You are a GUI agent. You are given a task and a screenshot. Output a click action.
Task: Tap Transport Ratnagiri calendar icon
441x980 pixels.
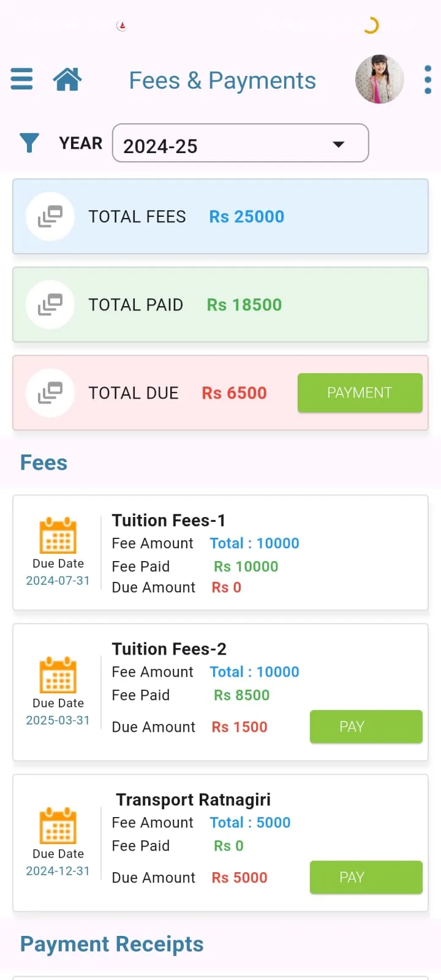pyautogui.click(x=58, y=826)
